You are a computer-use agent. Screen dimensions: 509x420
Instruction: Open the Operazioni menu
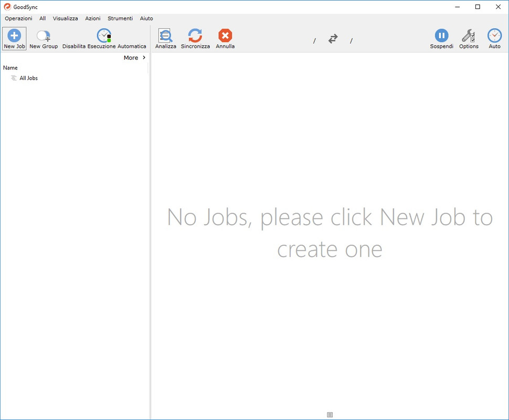18,18
